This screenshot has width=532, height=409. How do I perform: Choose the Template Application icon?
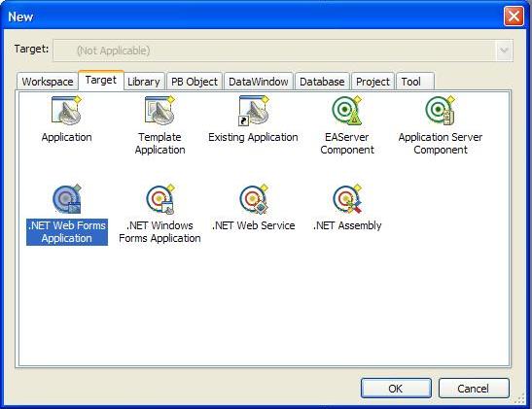tap(160, 110)
